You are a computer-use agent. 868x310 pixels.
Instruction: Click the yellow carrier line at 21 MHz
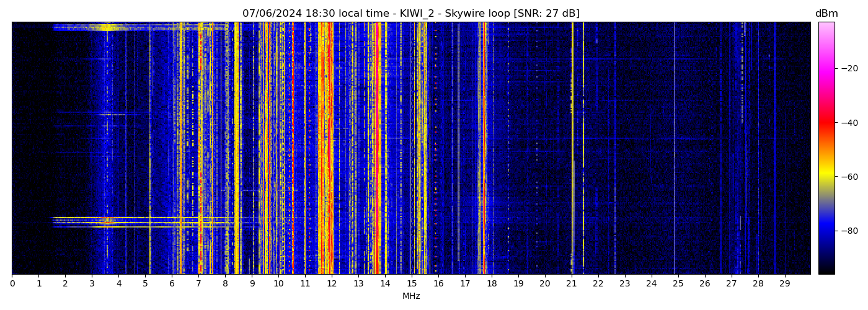point(572,149)
